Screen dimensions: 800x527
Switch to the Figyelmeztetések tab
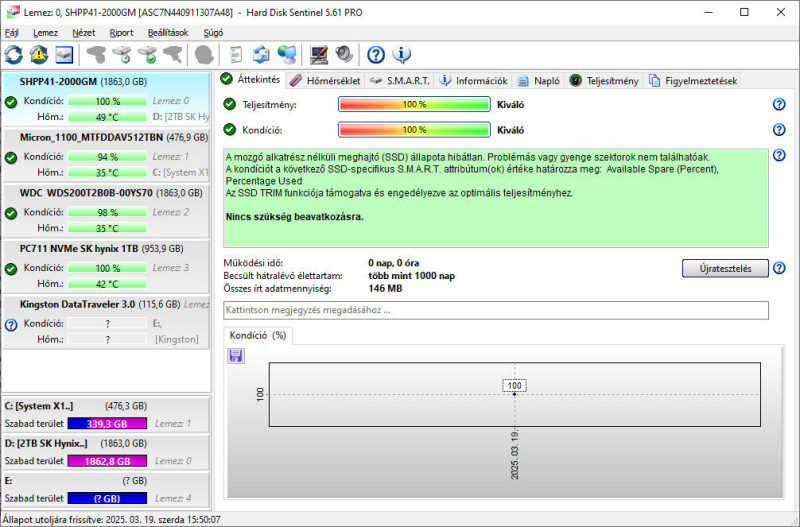(x=694, y=81)
